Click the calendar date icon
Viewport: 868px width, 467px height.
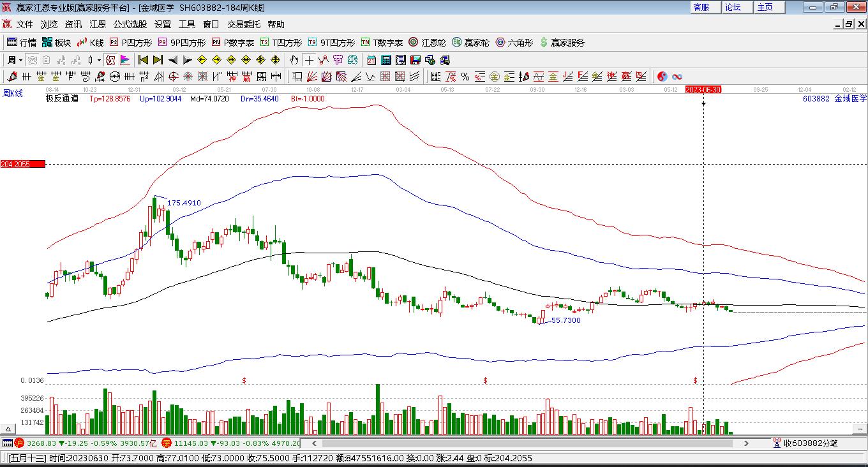tap(371, 60)
